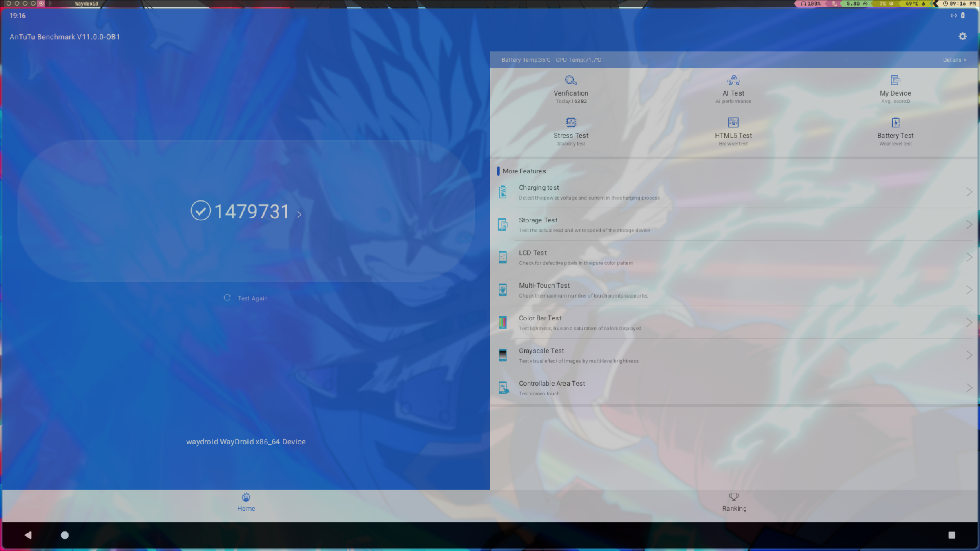Click the 5.8G memory indicator in top bar
This screenshot has height=551, width=980.
coord(857,4)
